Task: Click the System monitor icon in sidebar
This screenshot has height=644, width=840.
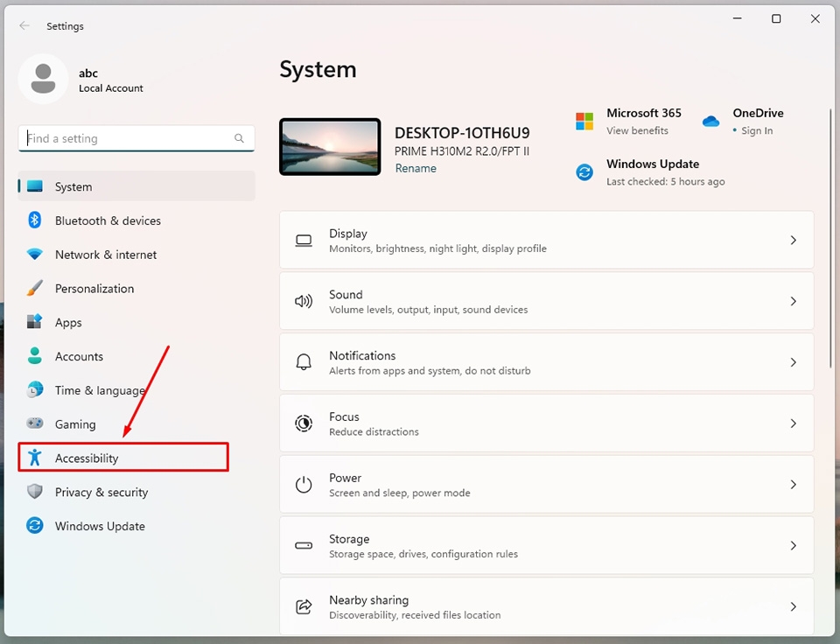Action: coord(35,185)
